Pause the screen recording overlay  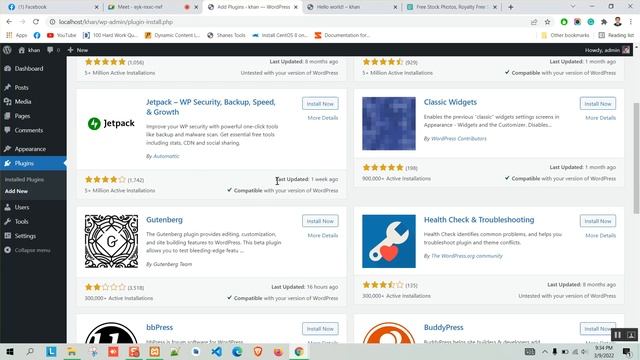618,335
